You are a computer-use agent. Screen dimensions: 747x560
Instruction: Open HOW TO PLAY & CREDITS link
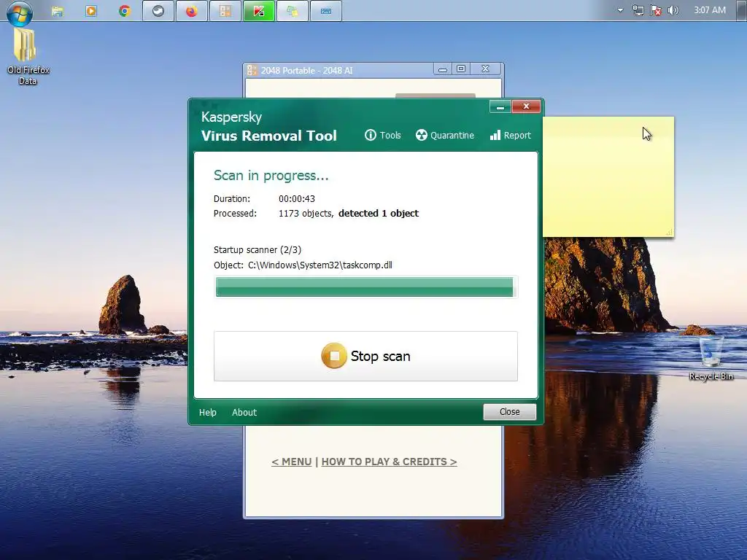point(390,462)
